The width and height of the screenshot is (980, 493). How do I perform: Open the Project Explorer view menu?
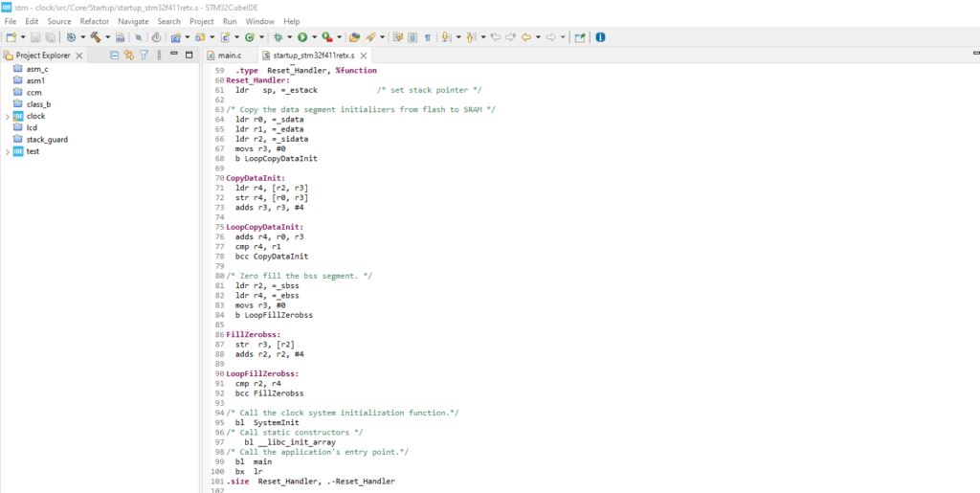click(157, 56)
